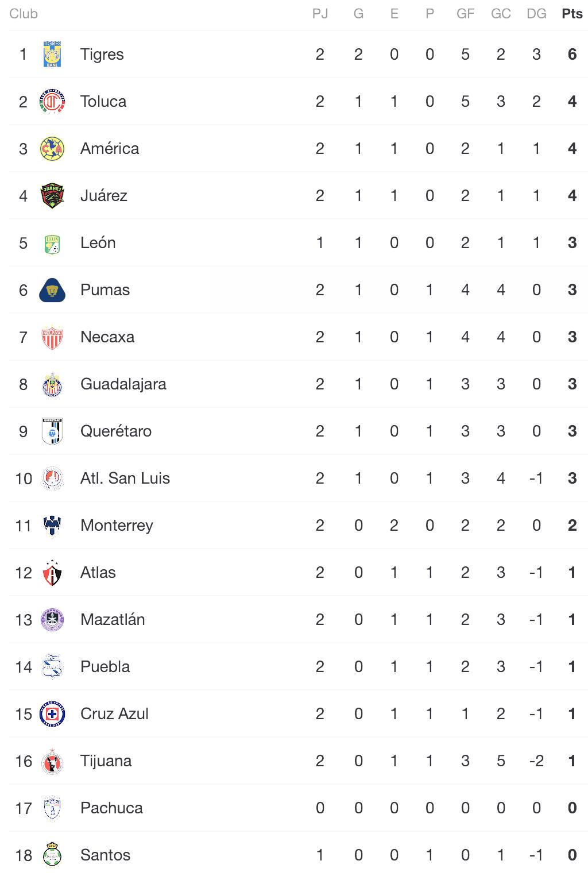The width and height of the screenshot is (588, 880).
Task: Click the Cruz Azul club crest icon
Action: point(52,714)
